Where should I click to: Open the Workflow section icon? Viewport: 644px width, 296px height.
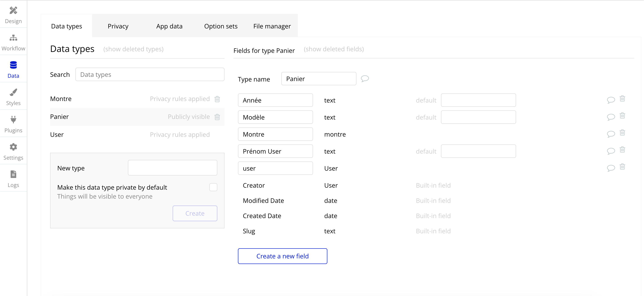(13, 38)
